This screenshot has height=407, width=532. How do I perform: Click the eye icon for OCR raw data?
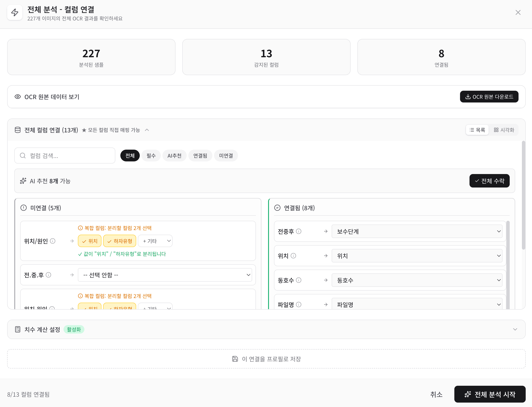(18, 97)
